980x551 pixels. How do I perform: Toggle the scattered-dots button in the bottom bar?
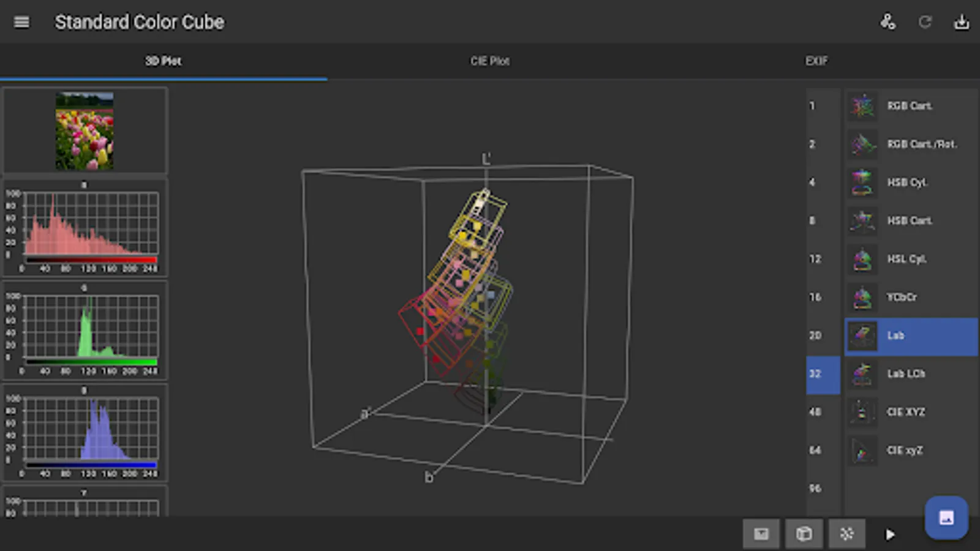click(x=847, y=534)
